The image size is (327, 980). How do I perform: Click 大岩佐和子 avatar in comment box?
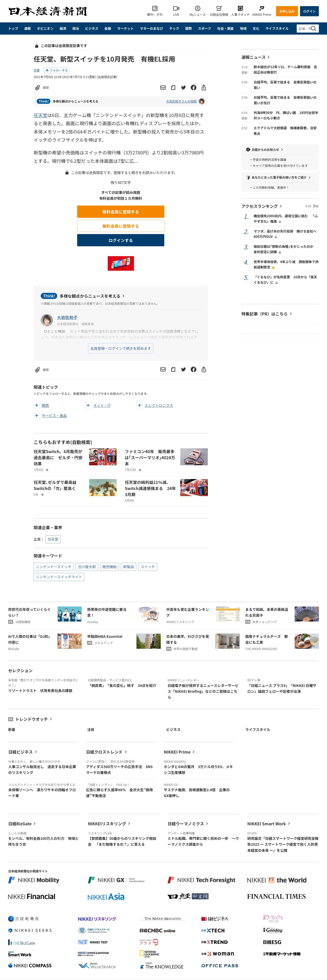[47, 320]
